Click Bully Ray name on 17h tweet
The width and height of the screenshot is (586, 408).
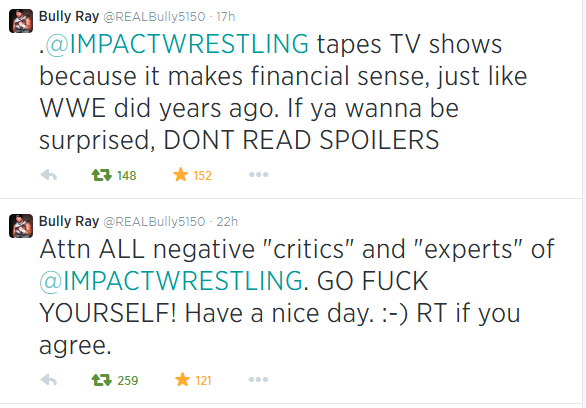[x=69, y=16]
